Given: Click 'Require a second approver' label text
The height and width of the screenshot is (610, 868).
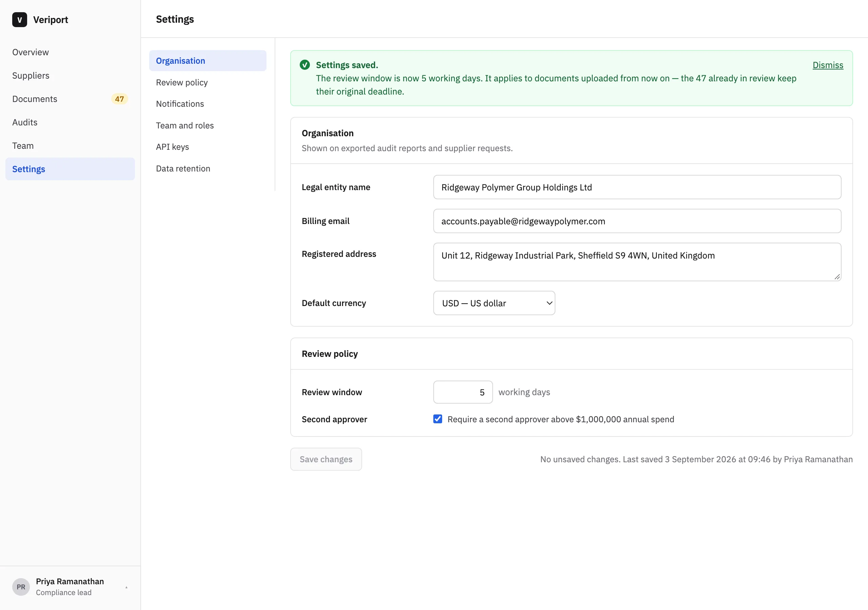Looking at the screenshot, I should [x=561, y=419].
